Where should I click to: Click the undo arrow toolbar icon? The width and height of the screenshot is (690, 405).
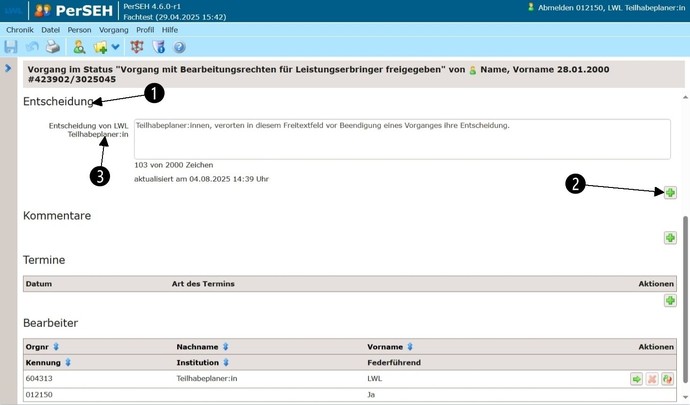[x=32, y=47]
